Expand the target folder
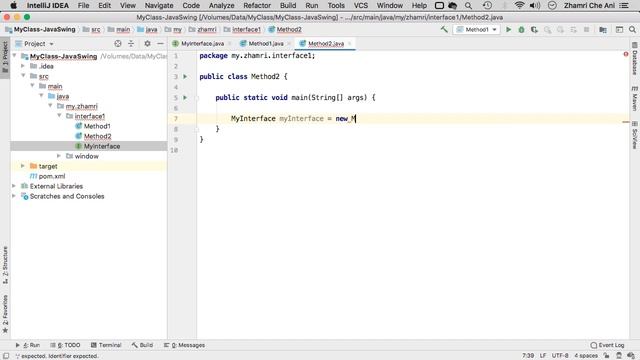The height and width of the screenshot is (360, 640). point(23,166)
